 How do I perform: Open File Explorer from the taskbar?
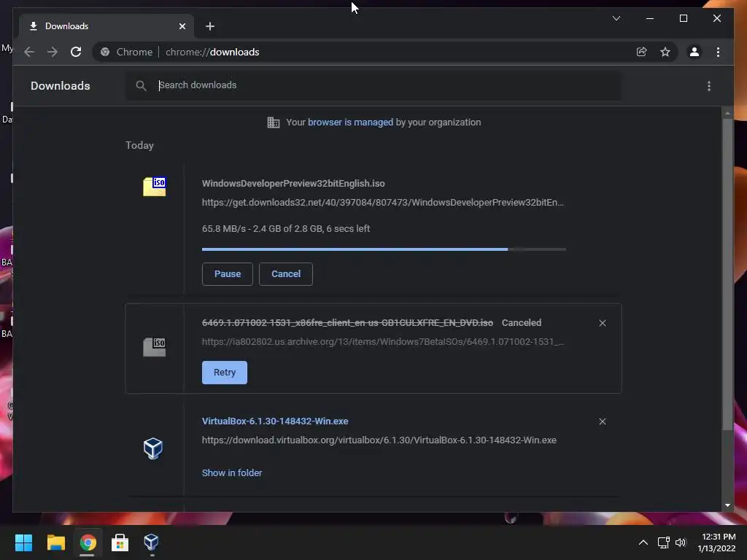point(55,542)
